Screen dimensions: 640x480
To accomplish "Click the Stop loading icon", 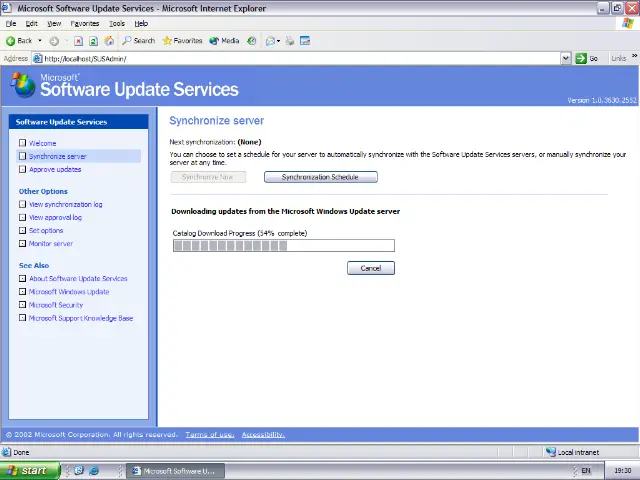I will [78, 41].
